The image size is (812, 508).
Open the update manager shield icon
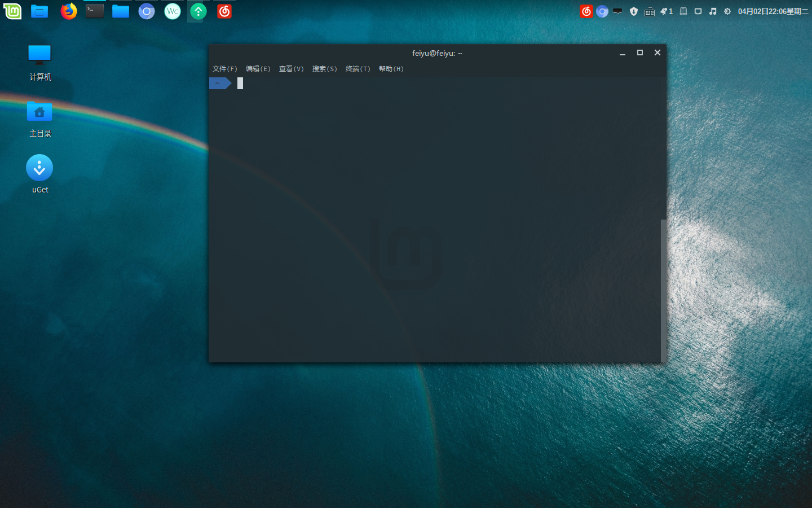634,11
